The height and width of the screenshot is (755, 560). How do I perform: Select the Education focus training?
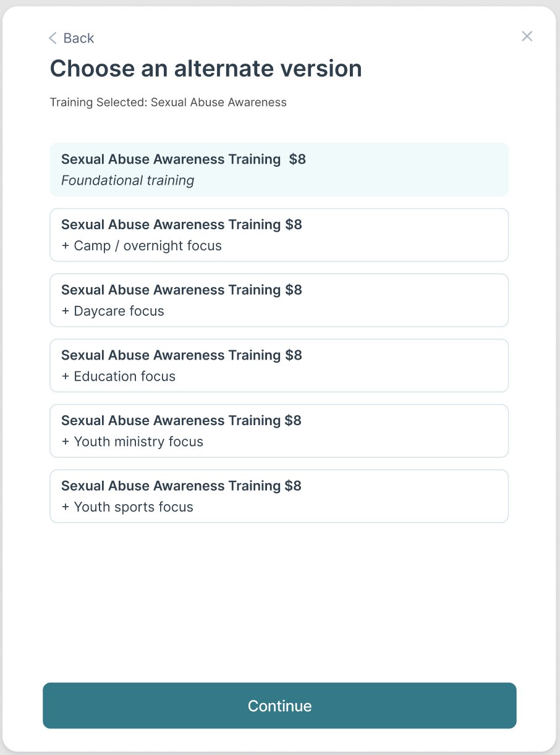(x=279, y=365)
